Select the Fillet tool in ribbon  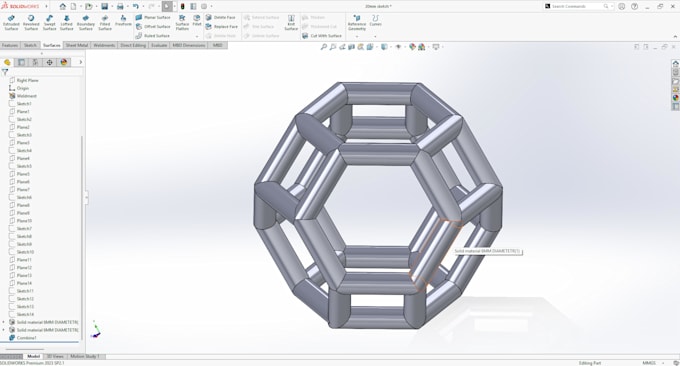pyautogui.click(x=197, y=20)
